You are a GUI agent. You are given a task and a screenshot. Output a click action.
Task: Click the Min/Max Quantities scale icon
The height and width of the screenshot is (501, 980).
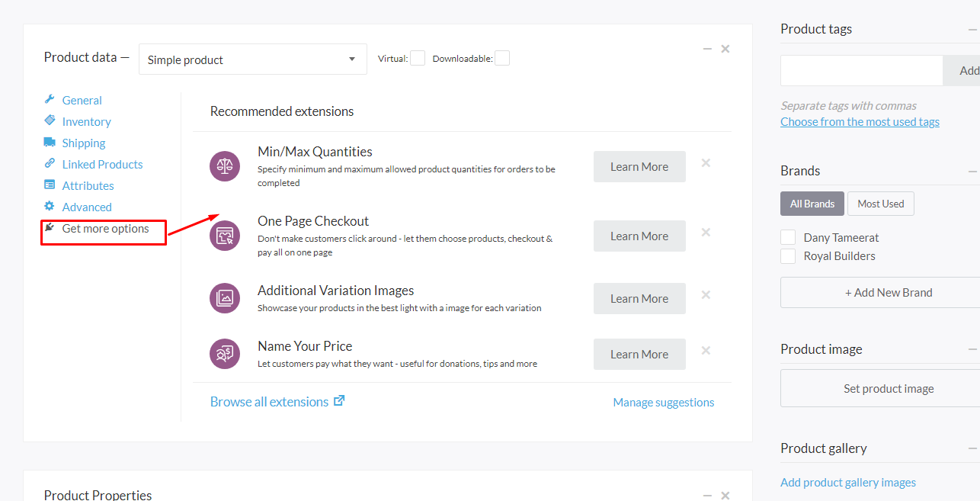tap(225, 166)
